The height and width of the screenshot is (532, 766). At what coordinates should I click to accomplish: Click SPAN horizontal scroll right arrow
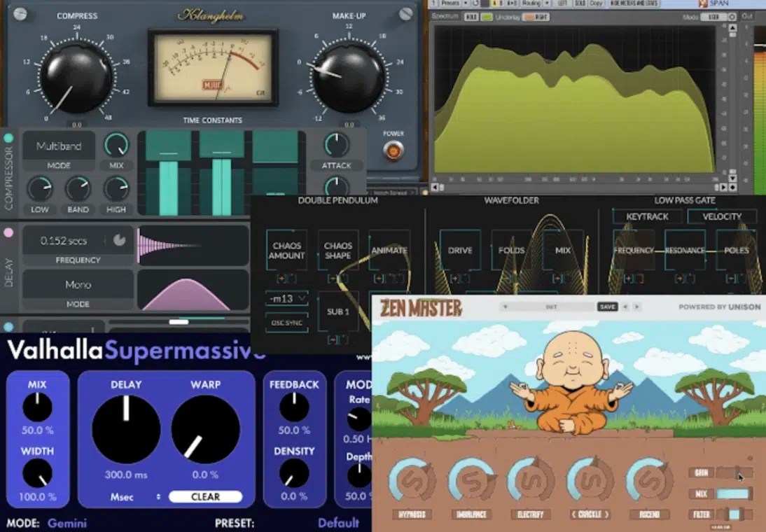pos(724,187)
